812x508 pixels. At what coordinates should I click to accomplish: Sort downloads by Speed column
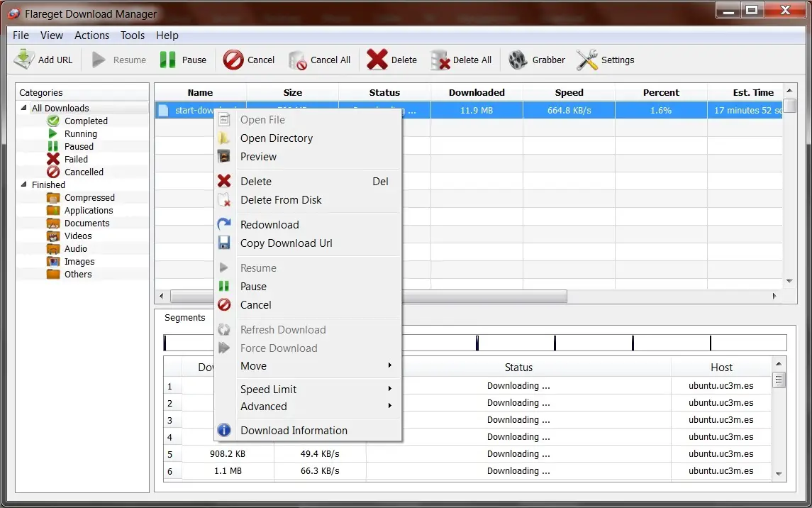click(x=569, y=93)
